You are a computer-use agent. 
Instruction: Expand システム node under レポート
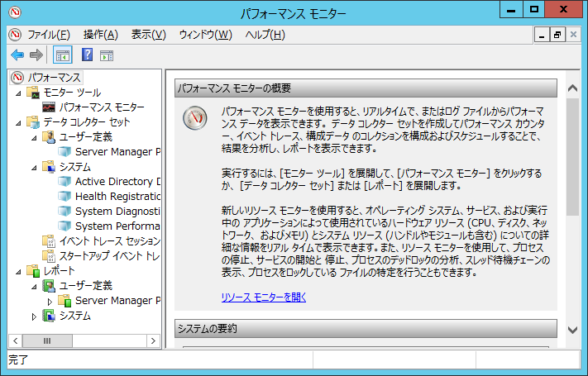point(34,317)
